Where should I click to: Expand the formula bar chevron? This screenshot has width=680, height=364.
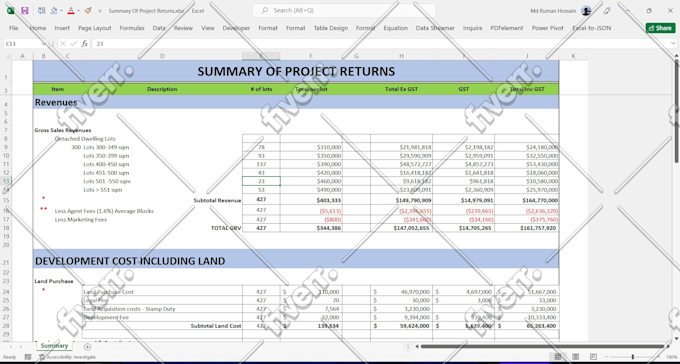pos(673,44)
